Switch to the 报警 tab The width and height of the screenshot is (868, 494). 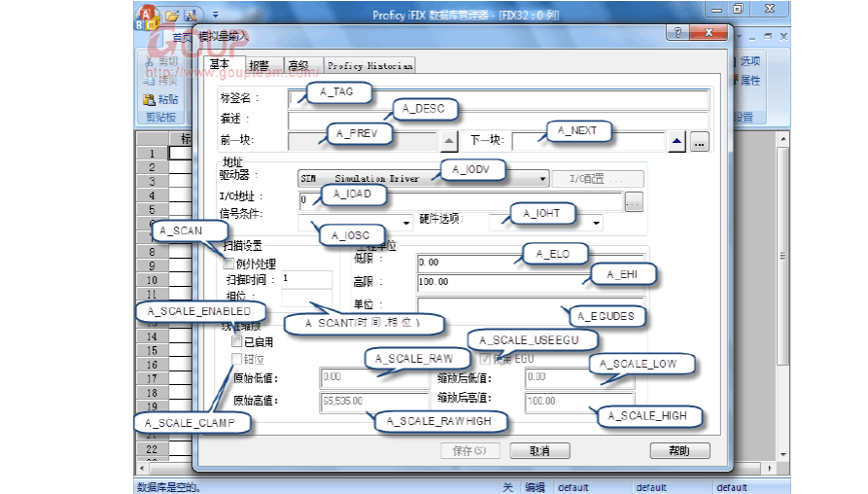pyautogui.click(x=259, y=65)
